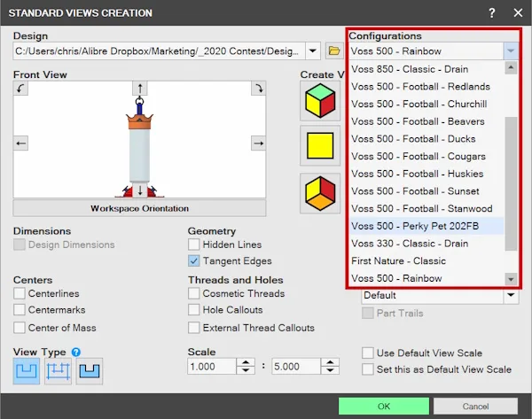Select Voss 500 - Football - Beavers
Viewport: 532px width, 419px height.
click(426, 121)
